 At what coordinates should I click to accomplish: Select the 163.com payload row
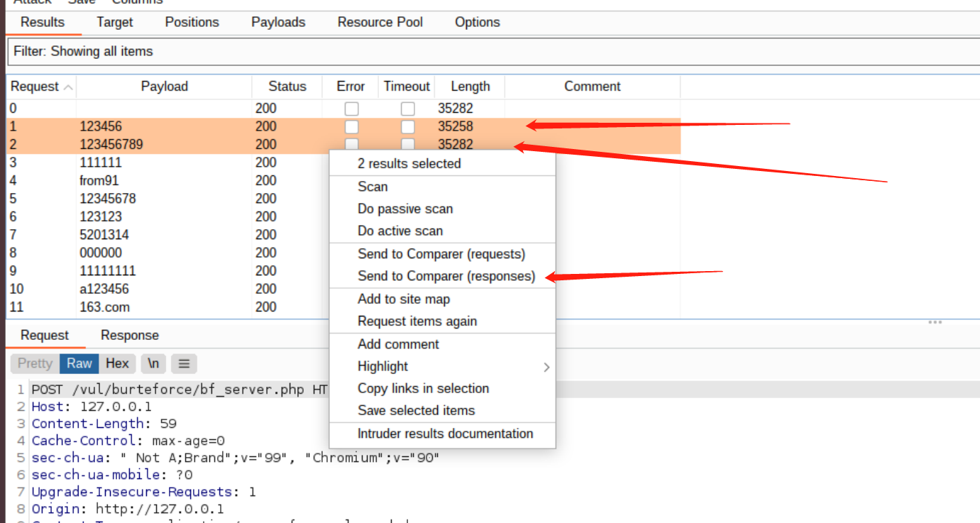168,307
